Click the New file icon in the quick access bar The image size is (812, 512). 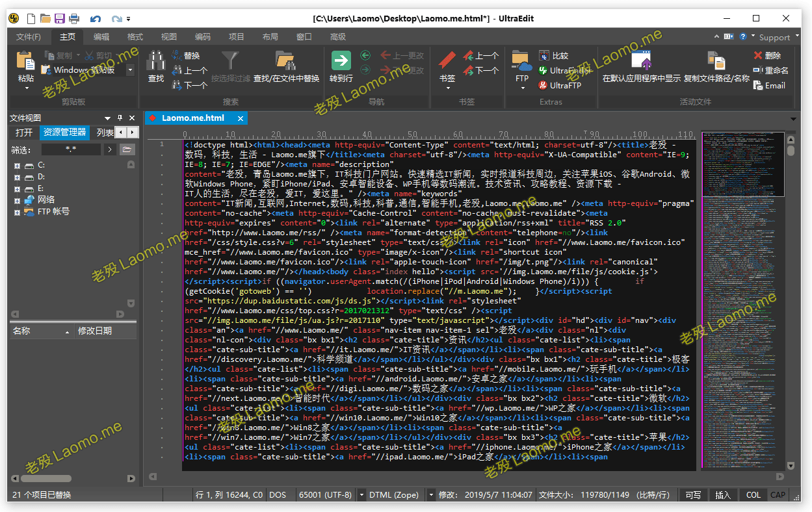click(31, 19)
